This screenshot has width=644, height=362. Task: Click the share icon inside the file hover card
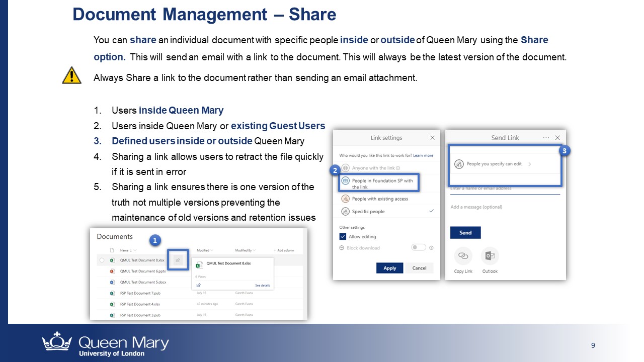coord(199,285)
